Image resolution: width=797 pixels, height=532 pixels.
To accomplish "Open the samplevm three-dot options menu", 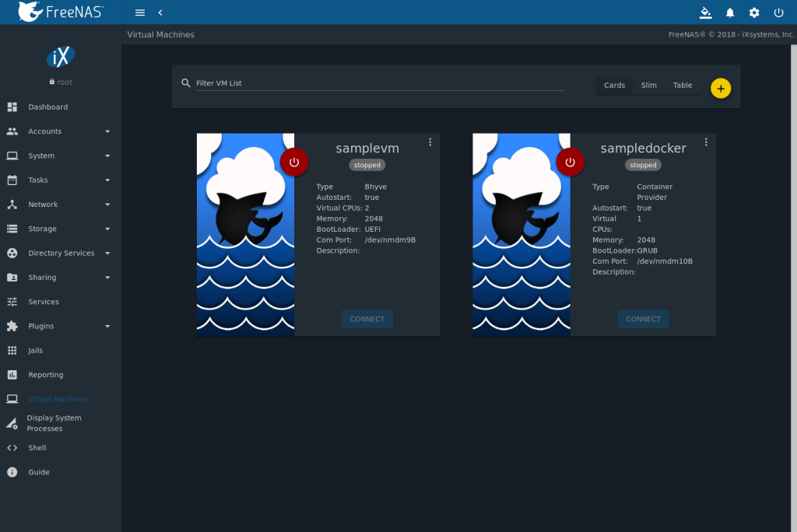I will coord(430,142).
